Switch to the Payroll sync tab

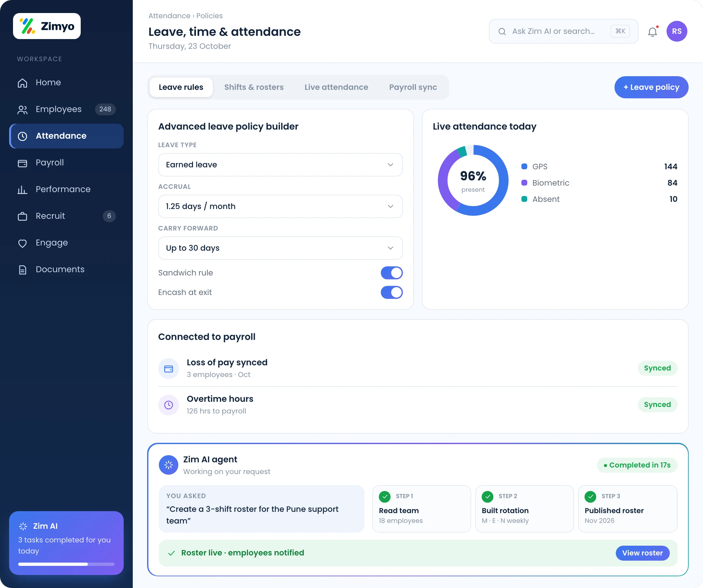tap(413, 87)
